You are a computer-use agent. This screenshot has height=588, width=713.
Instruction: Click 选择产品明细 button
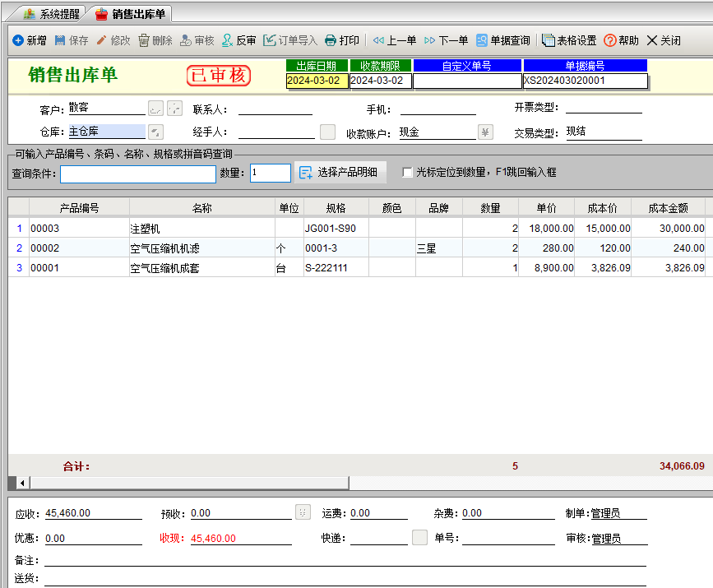point(340,173)
